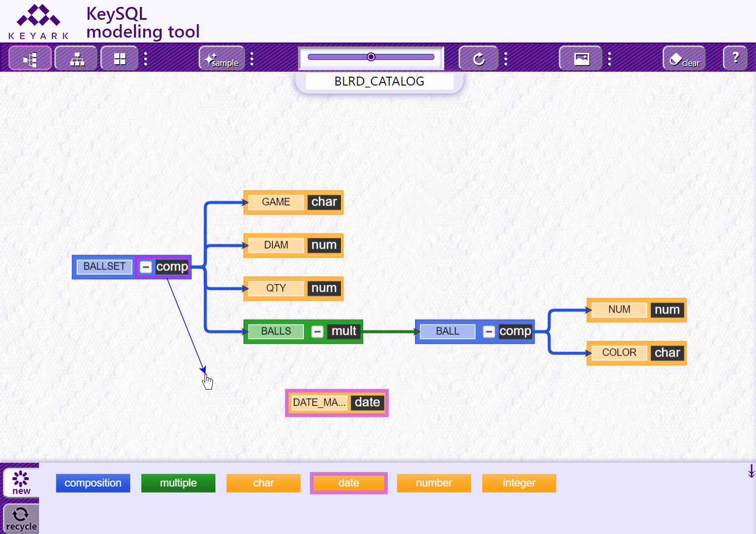Collapse the BALLSET comp node with the minus toggle
The image size is (756, 534).
point(146,267)
